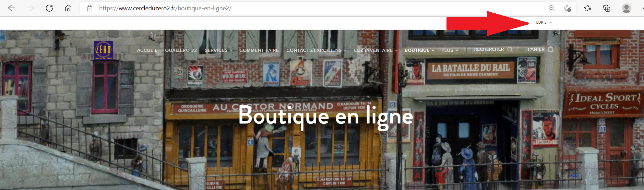Click the Cercle du Zéro logo
Viewport: 644px width, 190px height.
pos(103,50)
